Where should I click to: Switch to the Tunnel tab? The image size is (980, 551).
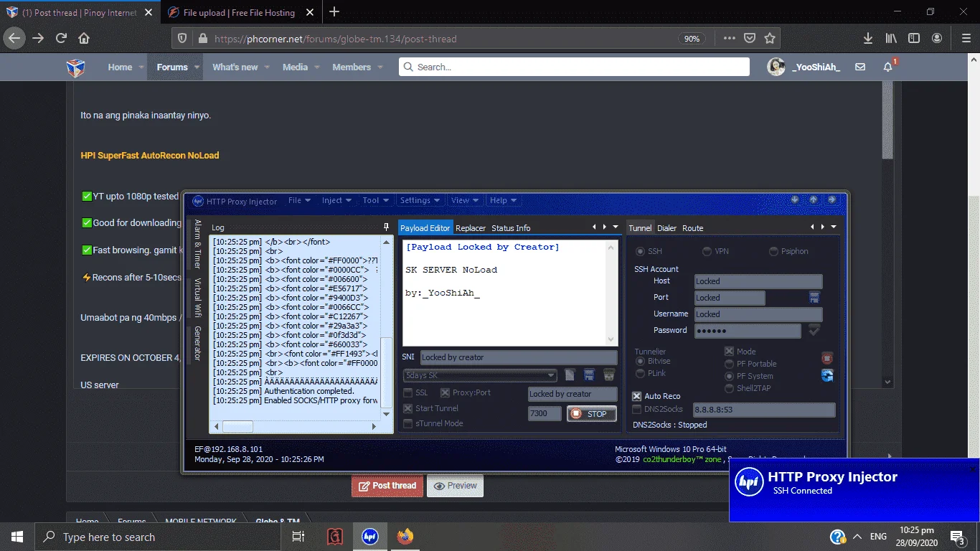(x=640, y=228)
